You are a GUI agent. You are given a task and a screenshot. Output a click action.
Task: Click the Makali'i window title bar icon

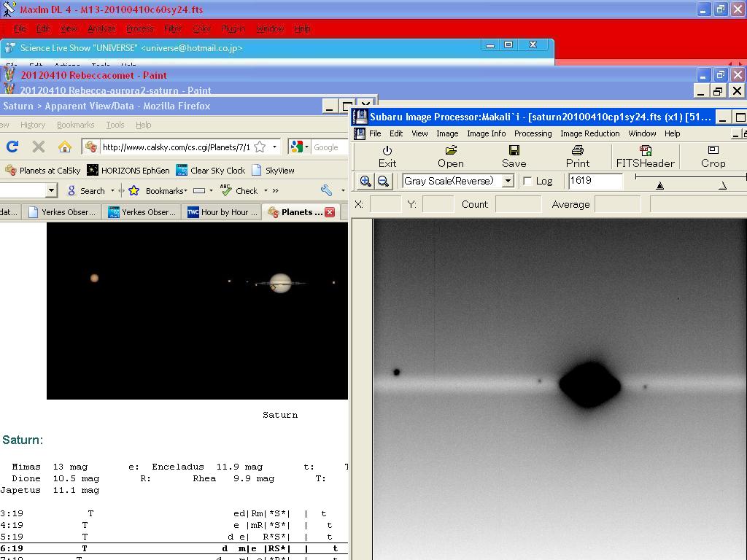pos(360,117)
